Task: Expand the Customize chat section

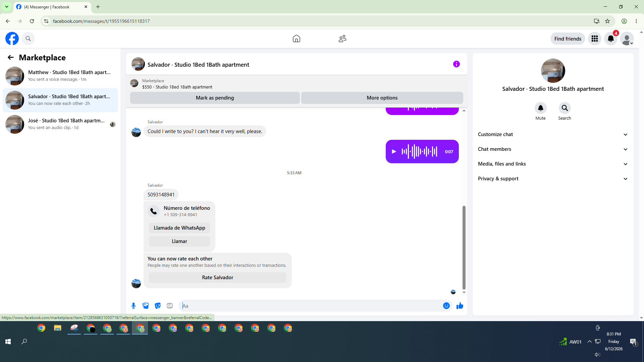Action: [x=553, y=134]
